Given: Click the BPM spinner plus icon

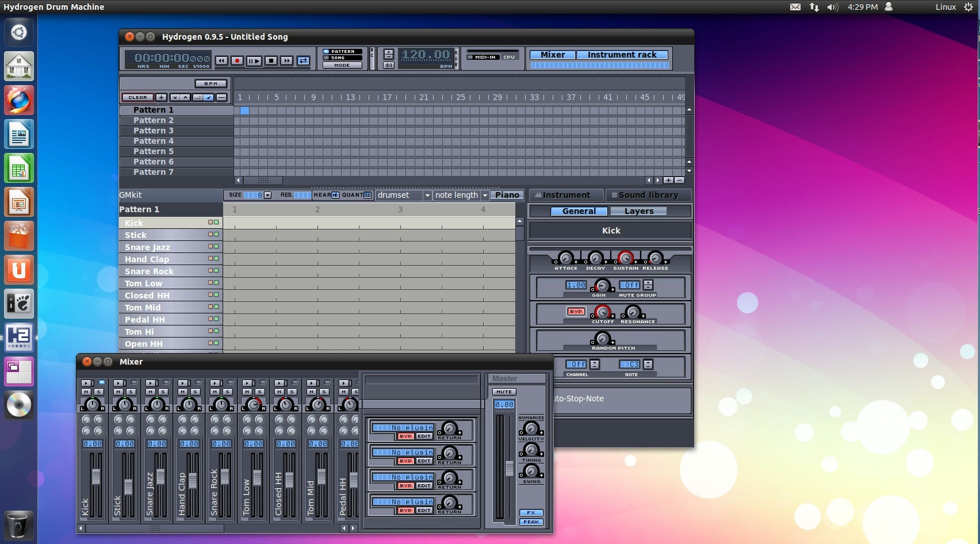Looking at the screenshot, I should click(x=389, y=52).
